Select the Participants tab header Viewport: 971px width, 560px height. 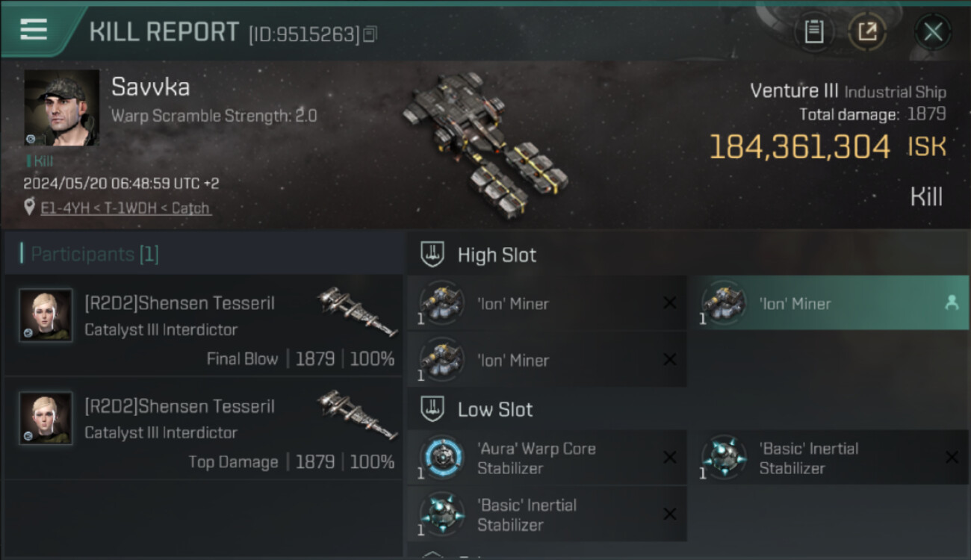click(x=94, y=254)
